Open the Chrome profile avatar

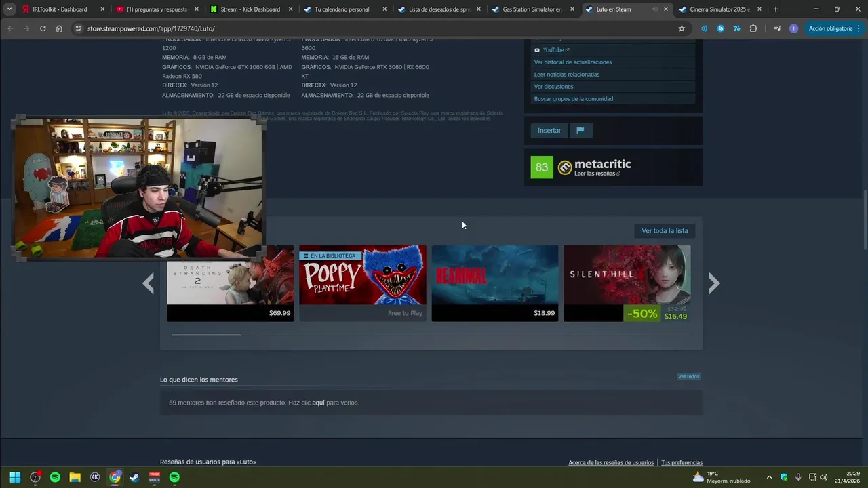793,28
